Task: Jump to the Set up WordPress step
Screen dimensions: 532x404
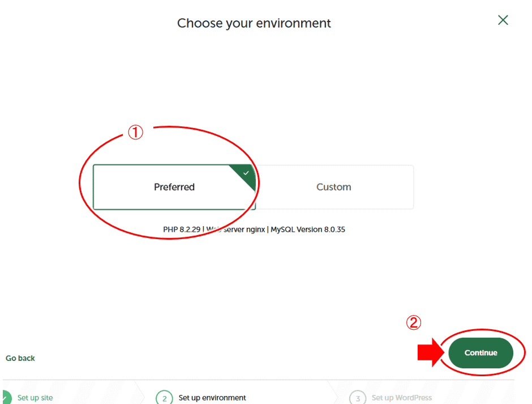Action: tap(401, 398)
